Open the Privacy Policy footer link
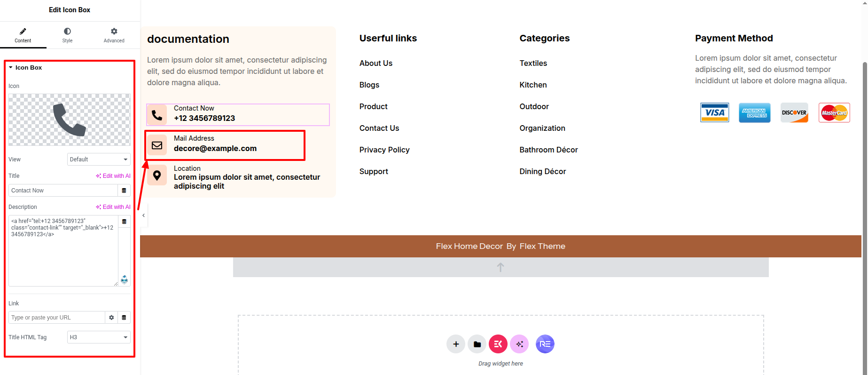The image size is (868, 375). click(x=384, y=150)
